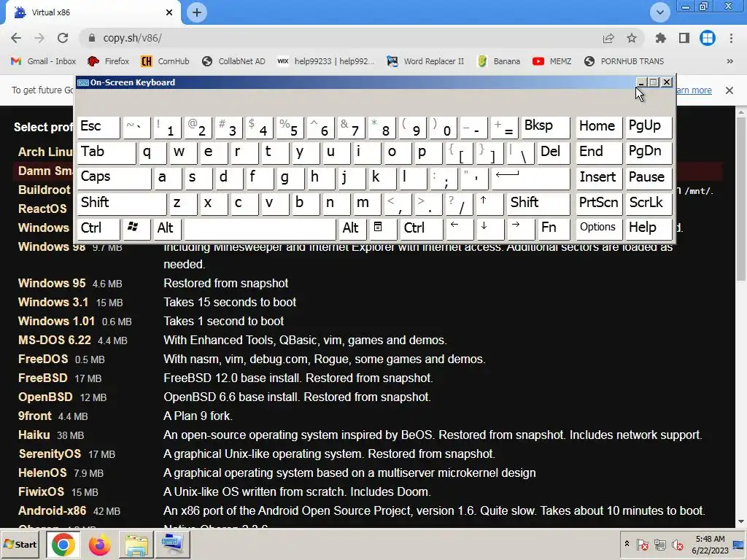Select the 9front profile

[35, 416]
